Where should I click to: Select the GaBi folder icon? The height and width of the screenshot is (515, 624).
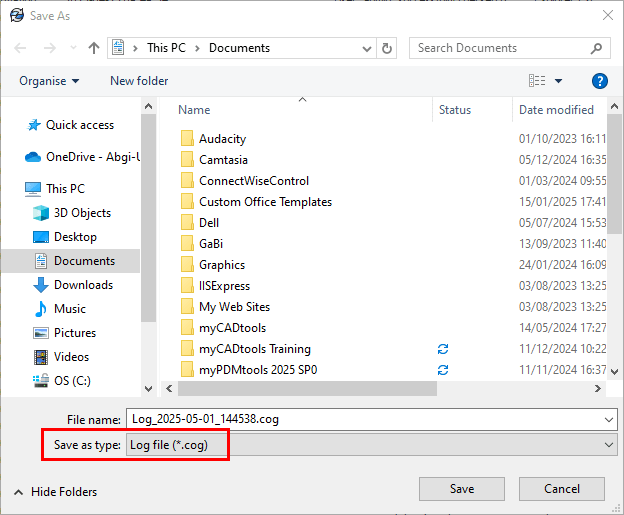click(187, 244)
